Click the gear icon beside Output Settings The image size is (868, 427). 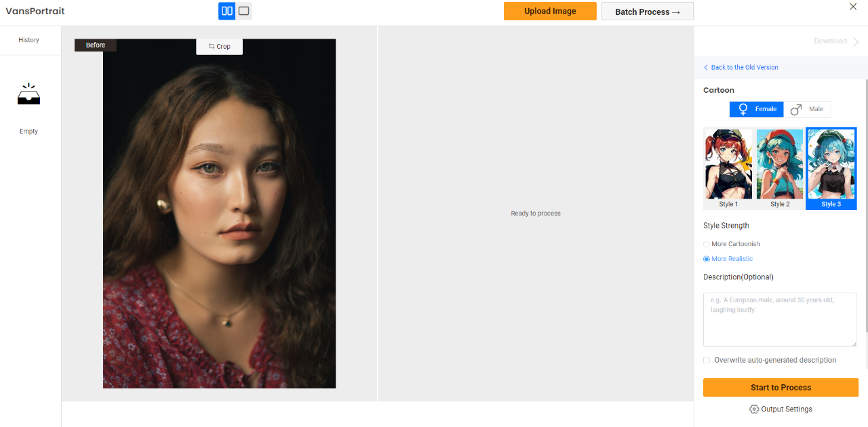(x=754, y=409)
